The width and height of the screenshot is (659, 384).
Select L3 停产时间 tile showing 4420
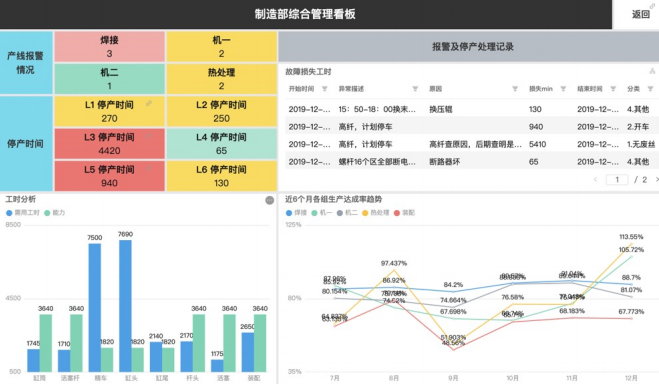109,144
